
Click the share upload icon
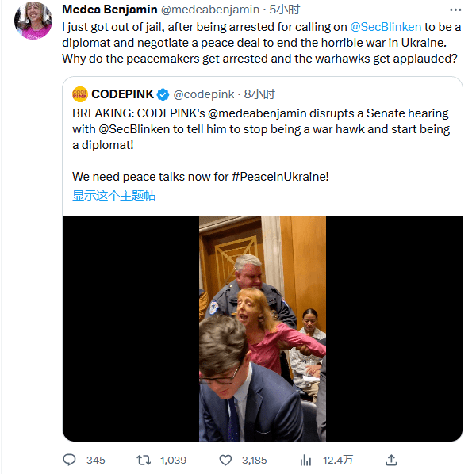(391, 460)
